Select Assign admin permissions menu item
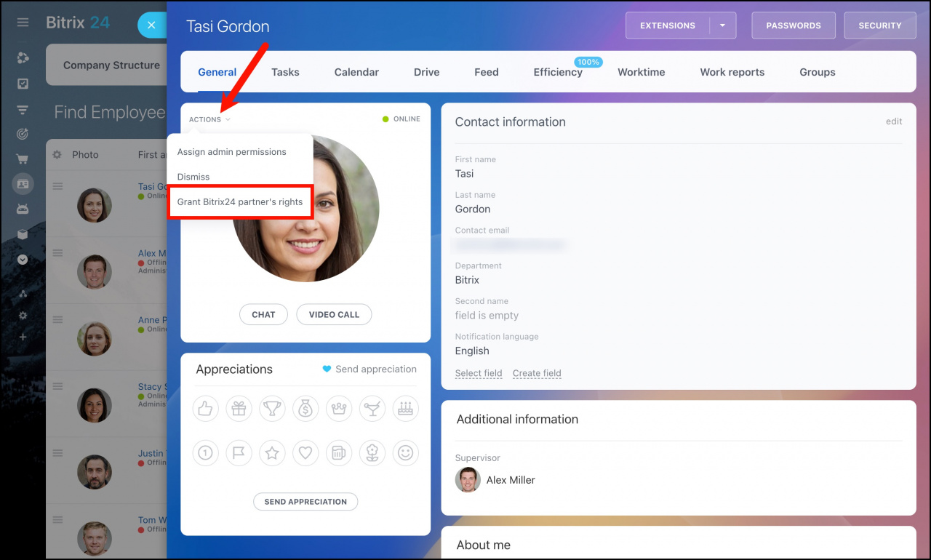Image resolution: width=931 pixels, height=560 pixels. tap(232, 152)
